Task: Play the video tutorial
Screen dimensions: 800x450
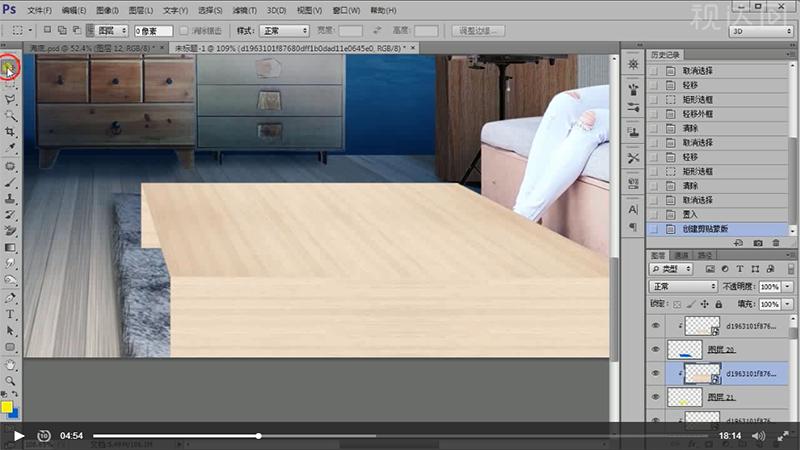Action: 19,436
